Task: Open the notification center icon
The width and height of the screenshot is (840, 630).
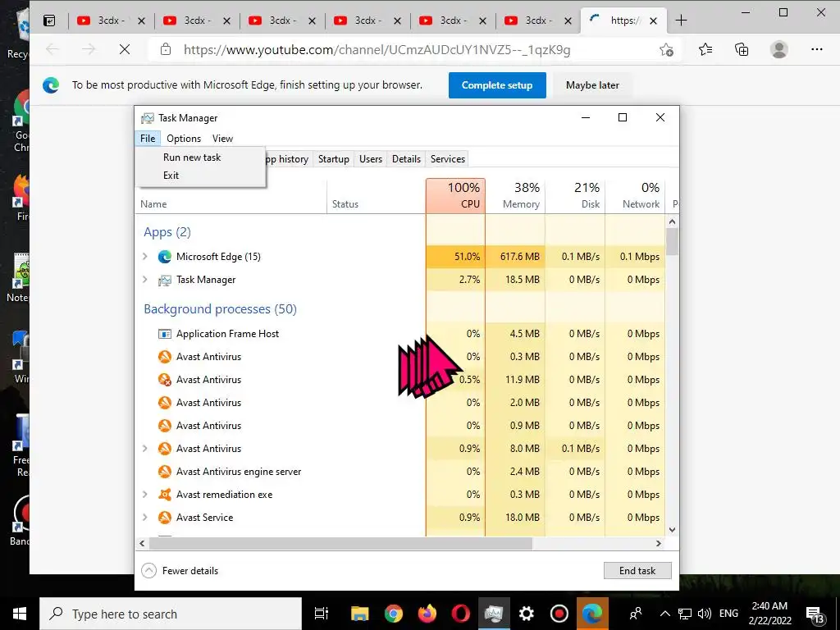Action: click(815, 614)
